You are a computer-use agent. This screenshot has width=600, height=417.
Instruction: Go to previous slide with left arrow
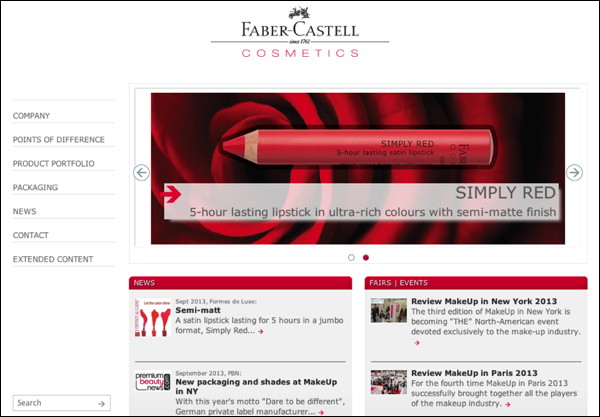[x=142, y=173]
